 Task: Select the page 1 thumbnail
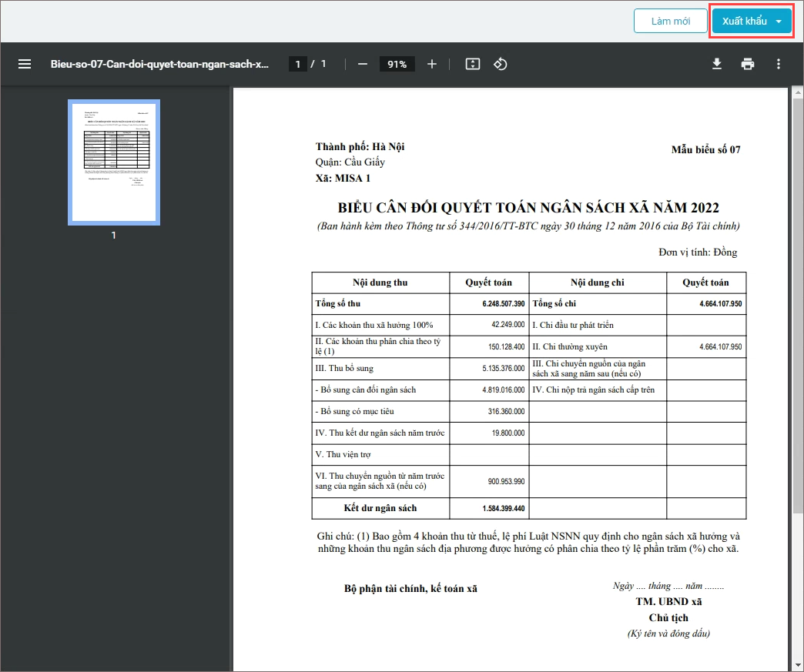[114, 162]
